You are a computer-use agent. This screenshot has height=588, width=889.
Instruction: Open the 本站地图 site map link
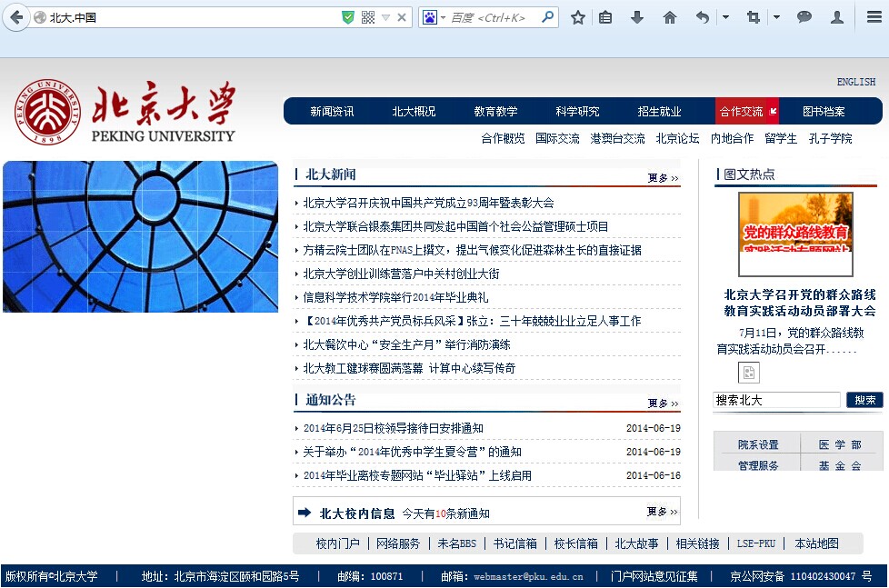tap(816, 543)
